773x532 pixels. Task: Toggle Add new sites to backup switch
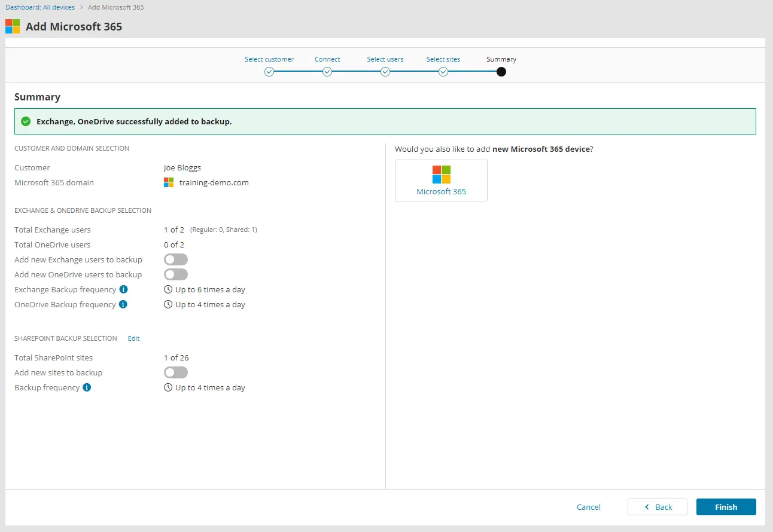click(176, 372)
